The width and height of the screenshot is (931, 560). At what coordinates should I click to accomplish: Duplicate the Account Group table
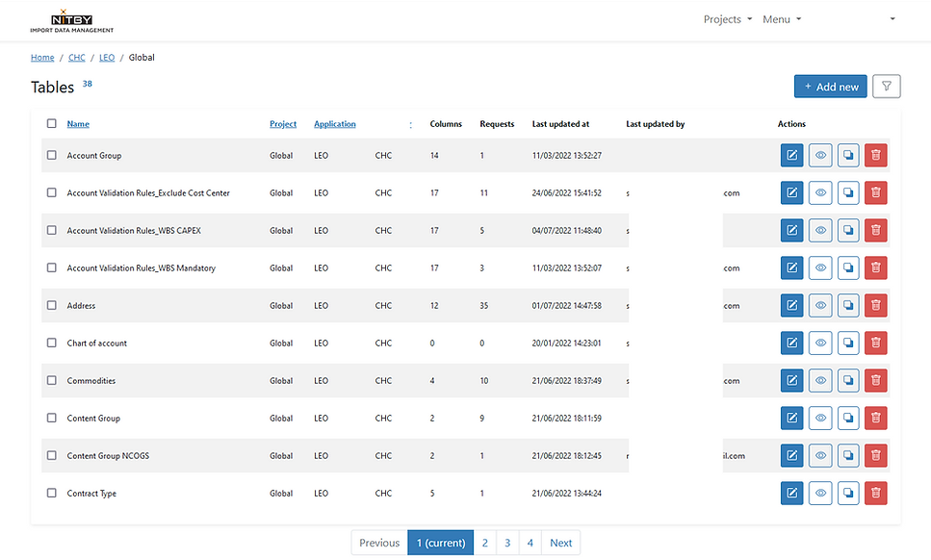pos(848,156)
